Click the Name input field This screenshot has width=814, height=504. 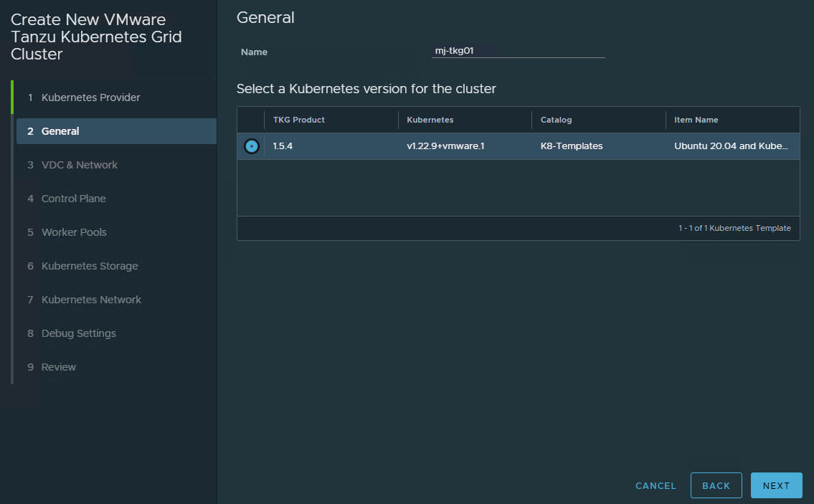click(518, 52)
